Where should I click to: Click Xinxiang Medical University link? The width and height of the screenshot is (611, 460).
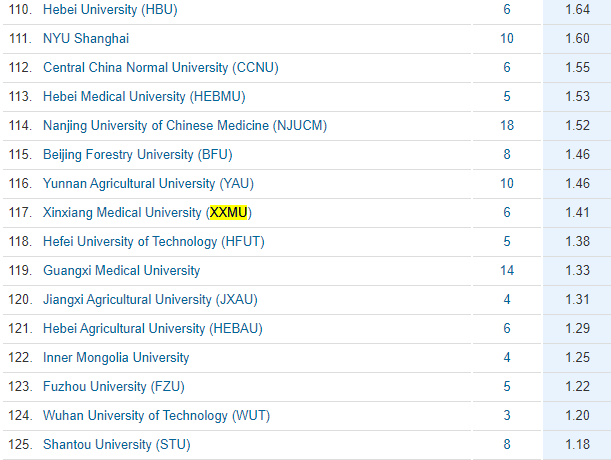tap(122, 212)
